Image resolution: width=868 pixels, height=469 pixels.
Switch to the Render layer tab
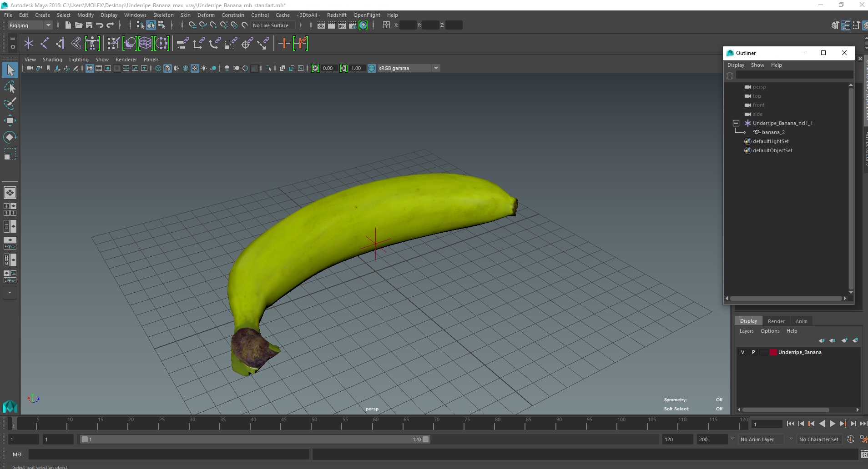click(x=776, y=321)
